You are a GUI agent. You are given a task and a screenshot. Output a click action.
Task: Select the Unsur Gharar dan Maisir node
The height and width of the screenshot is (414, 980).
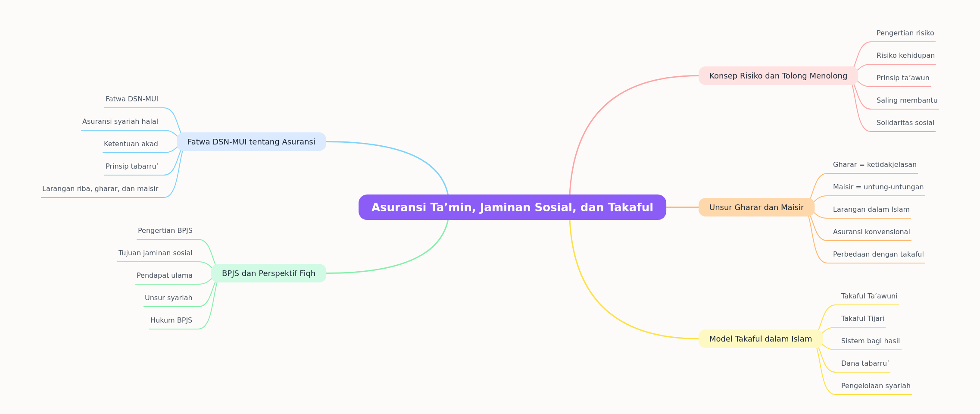pos(757,207)
